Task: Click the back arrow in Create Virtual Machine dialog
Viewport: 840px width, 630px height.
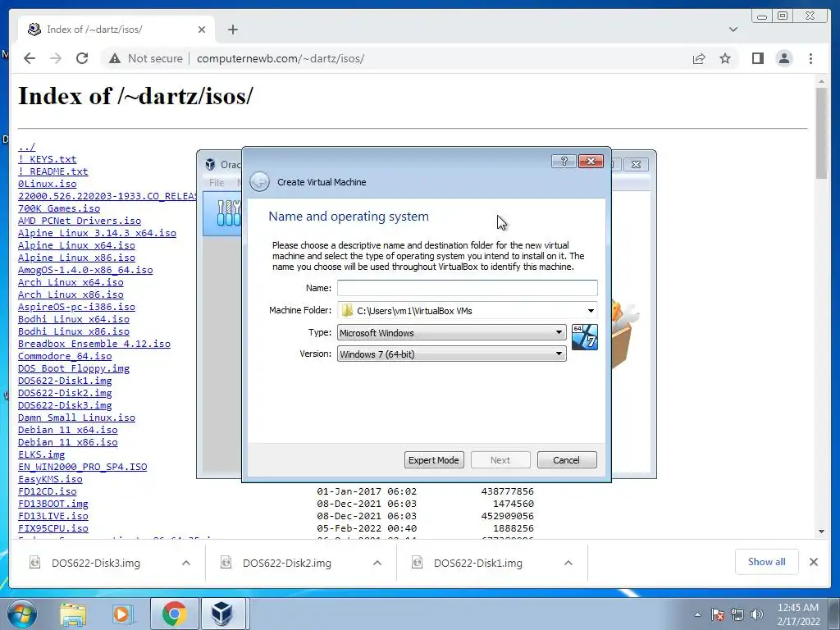Action: pos(259,182)
